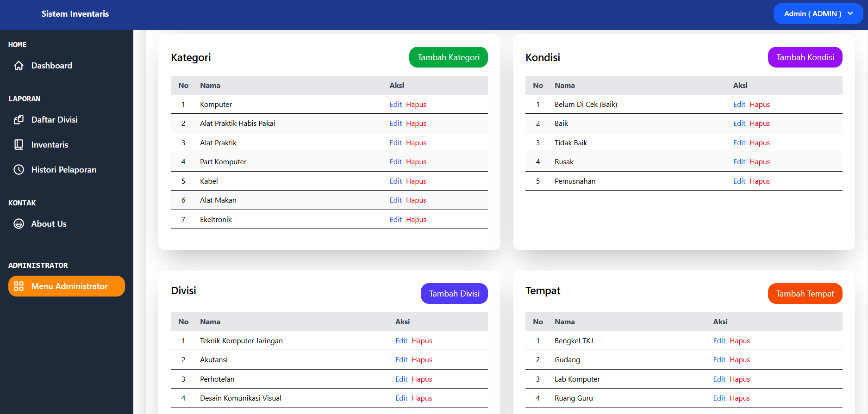This screenshot has height=414, width=868.
Task: Click the Part Komputer category name
Action: tap(223, 162)
